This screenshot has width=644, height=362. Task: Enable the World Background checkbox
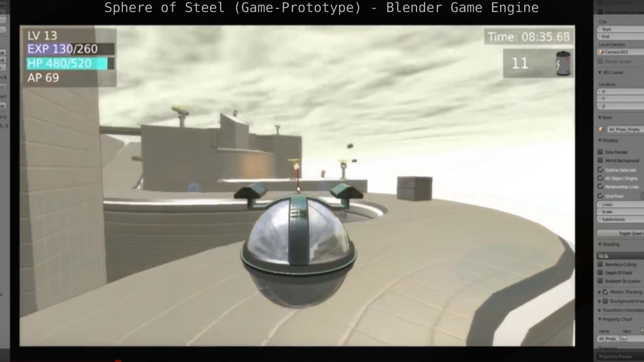point(600,161)
